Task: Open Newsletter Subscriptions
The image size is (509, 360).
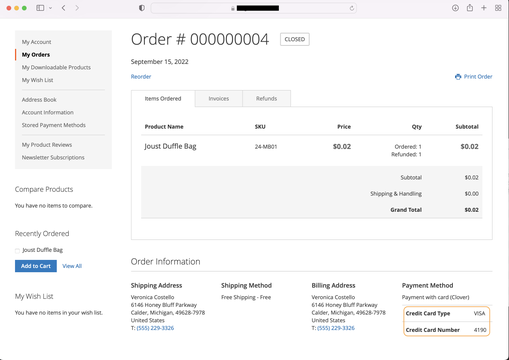Action: pos(53,157)
